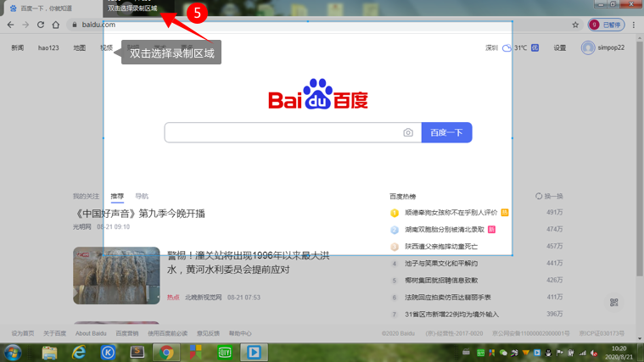Open 使用百度前必读 footer link
644x362 pixels.
click(x=167, y=333)
